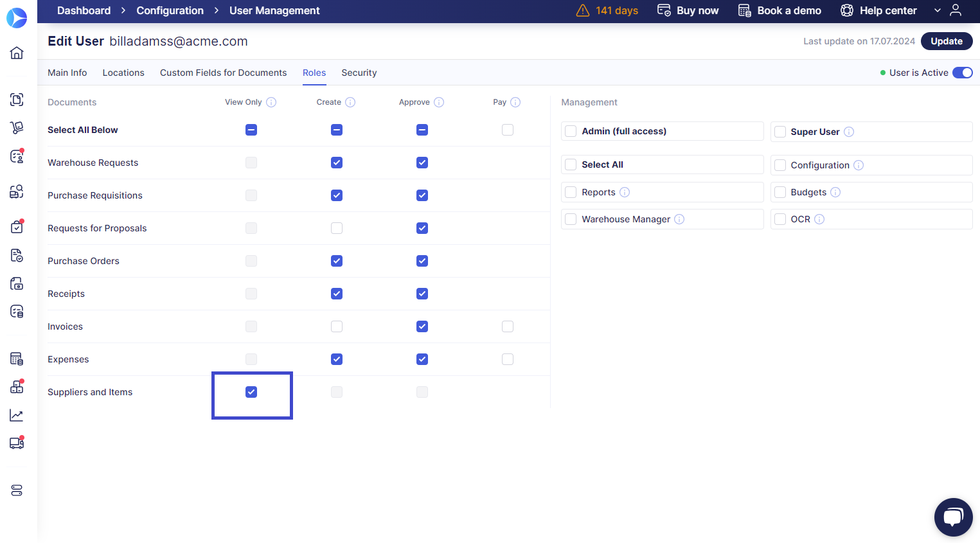
Task: Click the user profile icon in header
Action: (956, 10)
